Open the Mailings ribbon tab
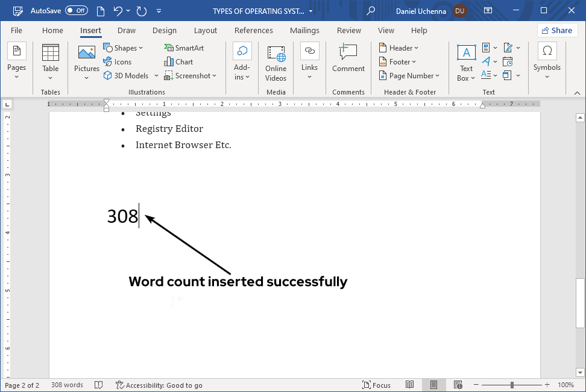 coord(304,30)
